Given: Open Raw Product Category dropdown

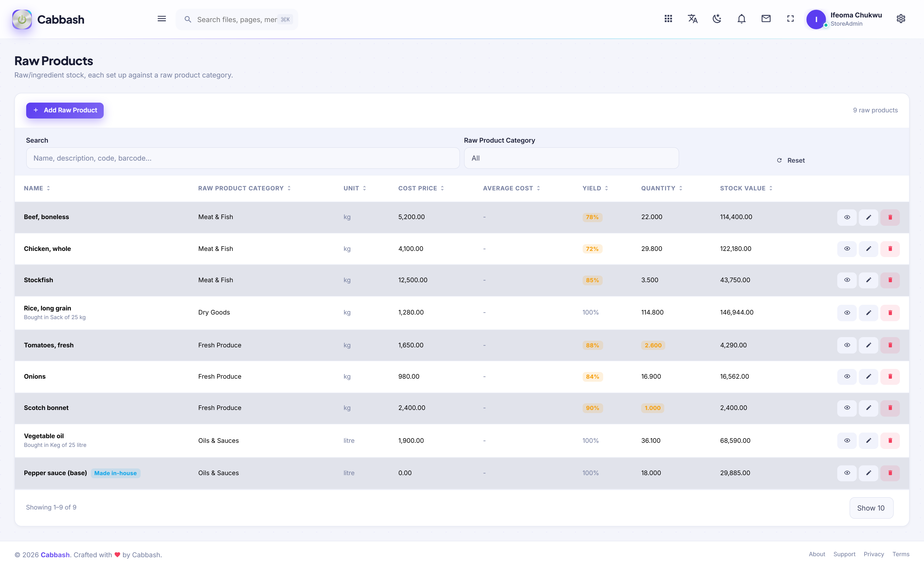Looking at the screenshot, I should coord(571,158).
